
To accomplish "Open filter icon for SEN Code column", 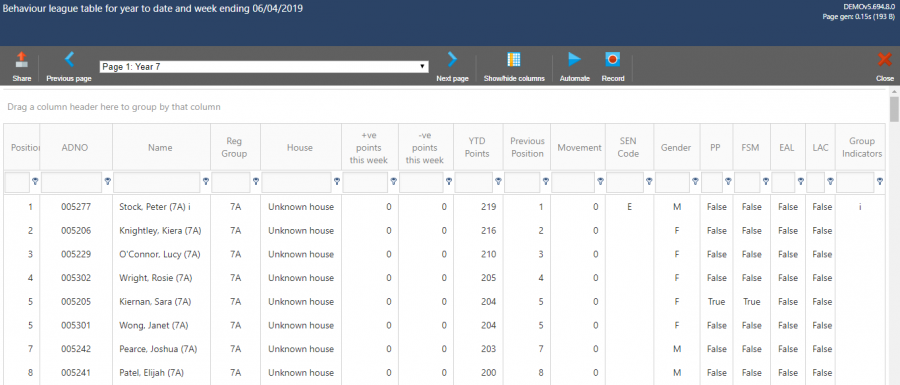I will point(649,181).
